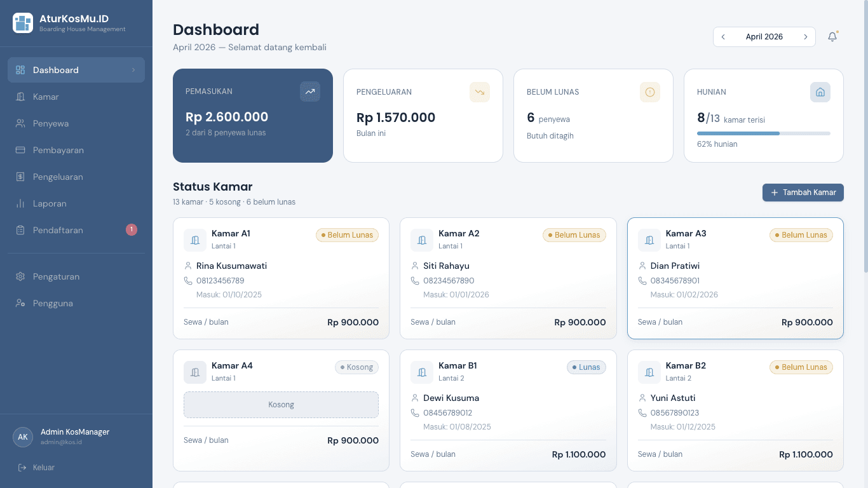Click the Pemasukan summary card

(x=253, y=116)
